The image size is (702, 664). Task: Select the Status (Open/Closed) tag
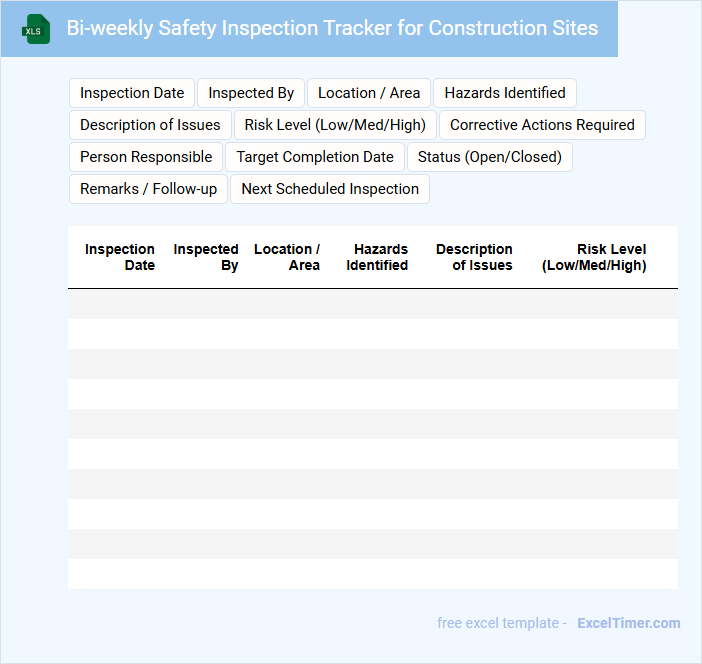(490, 157)
